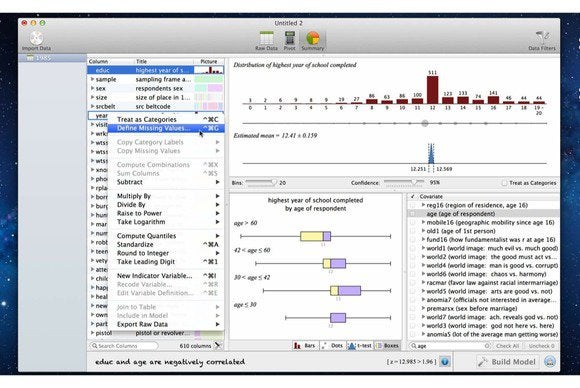Switch chart to Dots view
The height and width of the screenshot is (388, 580).
332,346
